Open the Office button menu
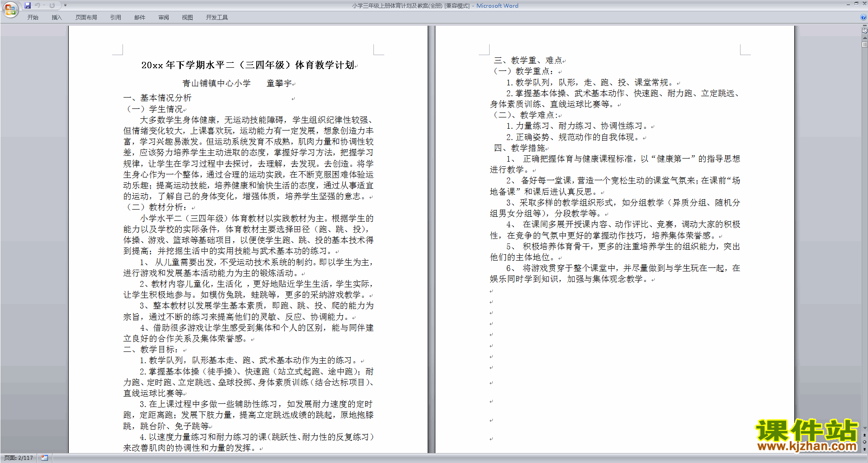The width and height of the screenshot is (868, 463). (x=10, y=9)
